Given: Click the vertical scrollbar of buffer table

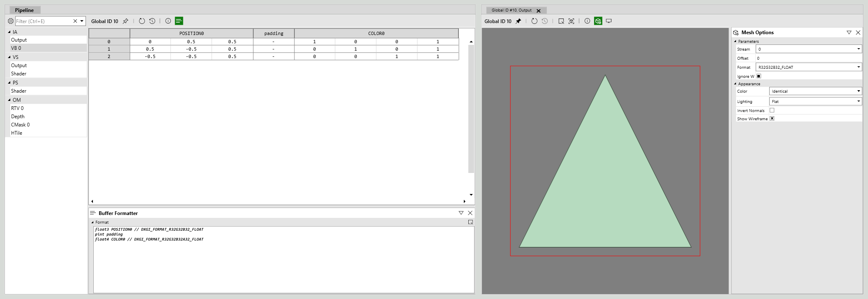Looking at the screenshot, I should [x=471, y=109].
